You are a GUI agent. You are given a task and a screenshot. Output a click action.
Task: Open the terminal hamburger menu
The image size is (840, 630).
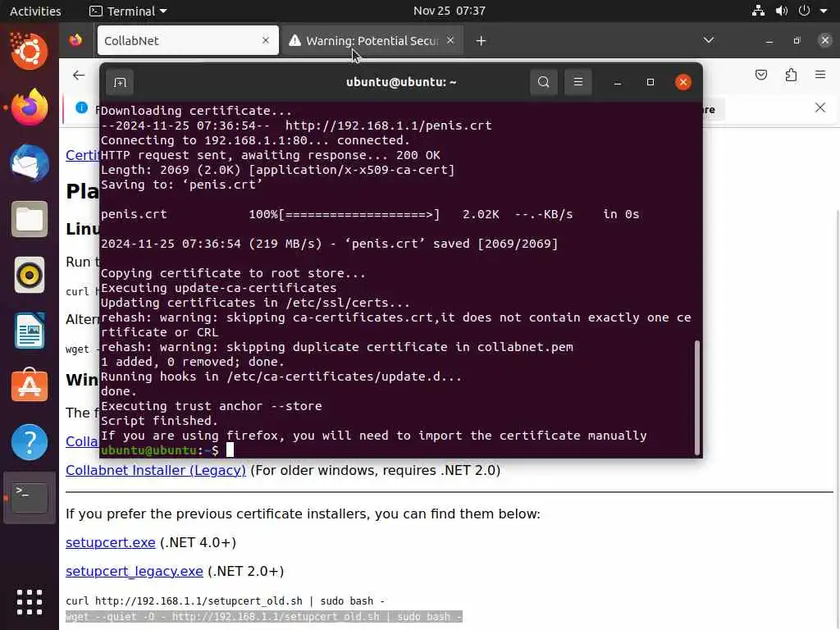point(578,82)
